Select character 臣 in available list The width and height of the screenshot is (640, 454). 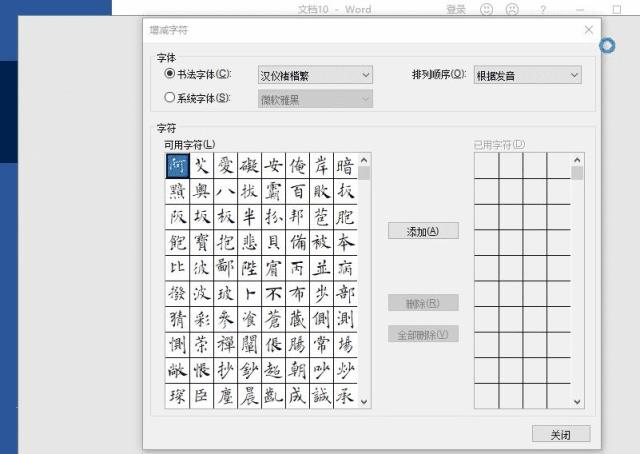[x=201, y=396]
